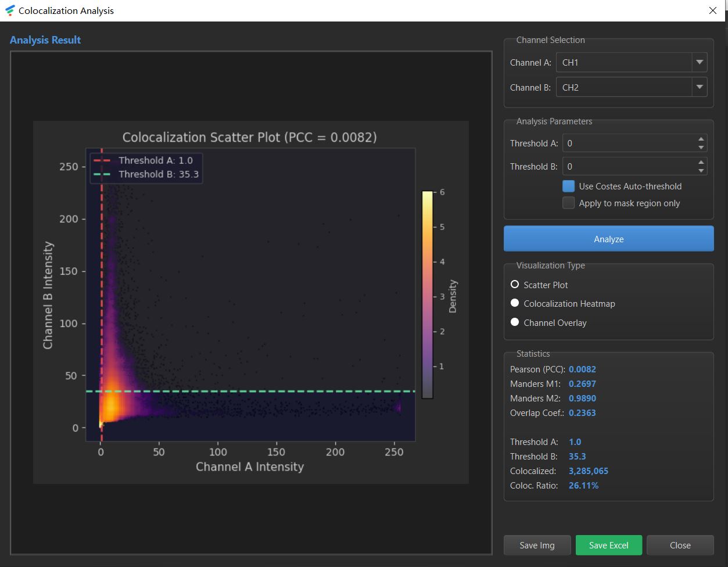This screenshot has width=728, height=567.
Task: Disable Use Costes Auto-threshold checkbox
Action: pos(568,186)
